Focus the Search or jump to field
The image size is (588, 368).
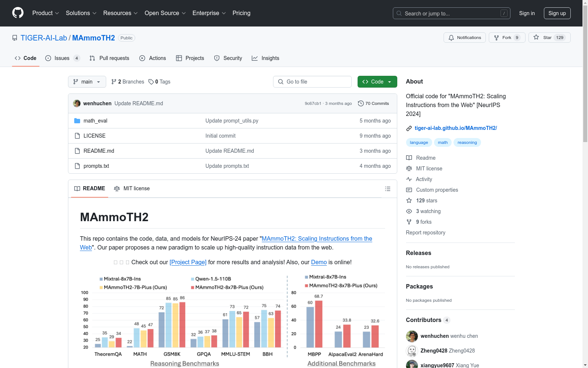tap(452, 13)
